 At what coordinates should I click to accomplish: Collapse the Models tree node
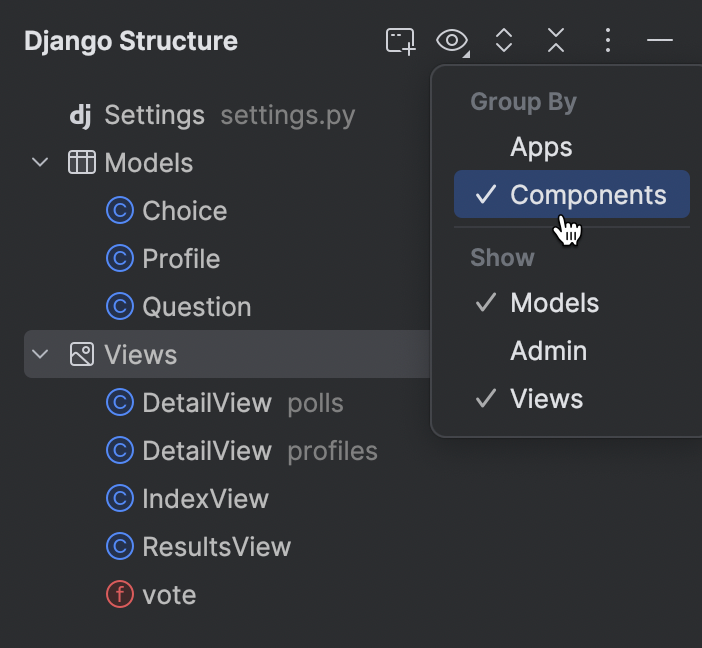pos(40,163)
